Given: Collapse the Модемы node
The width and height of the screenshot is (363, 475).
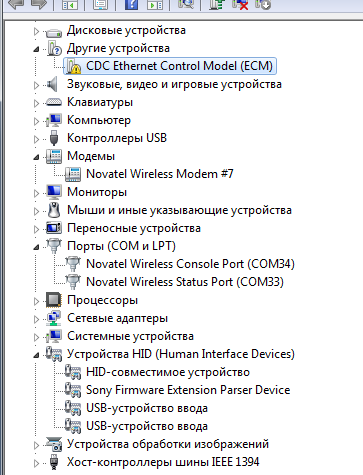Looking at the screenshot, I should pos(36,158).
